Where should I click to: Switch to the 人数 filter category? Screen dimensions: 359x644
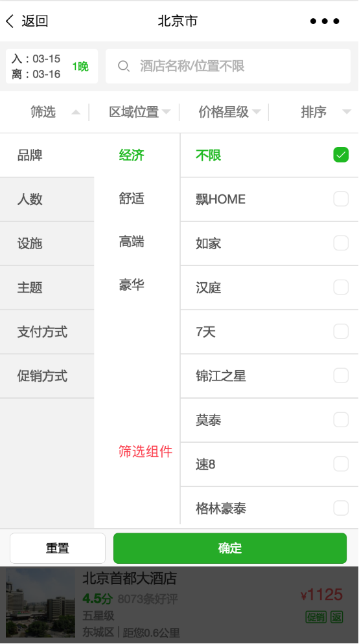click(x=47, y=199)
